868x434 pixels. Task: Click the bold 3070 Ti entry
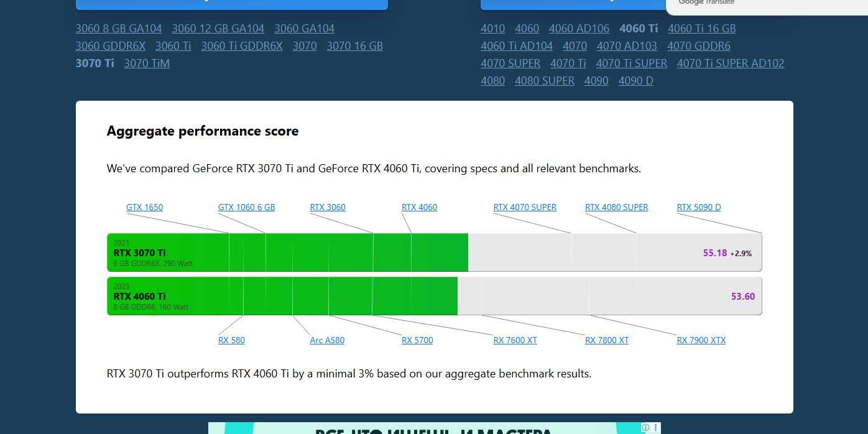[x=95, y=63]
